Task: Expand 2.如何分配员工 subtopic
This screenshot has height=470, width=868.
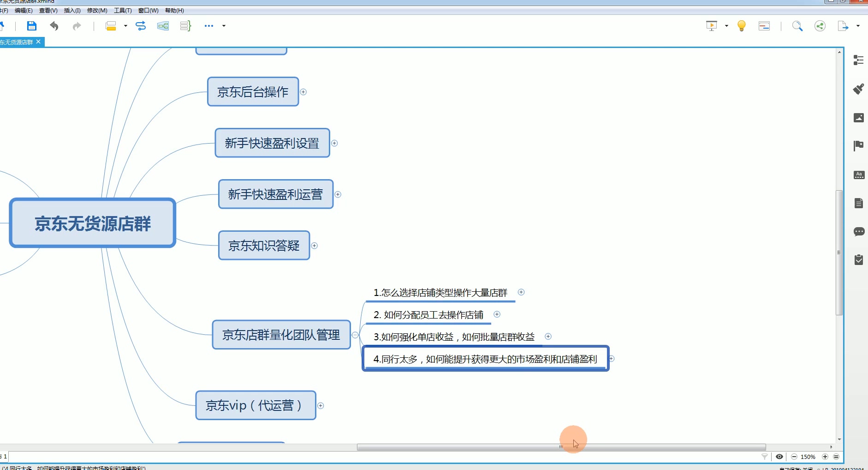Action: point(497,314)
